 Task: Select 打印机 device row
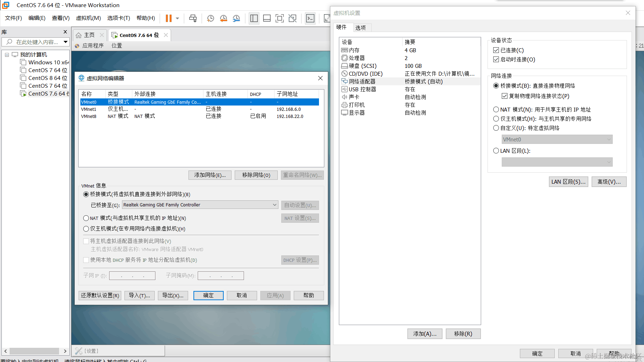tap(410, 105)
